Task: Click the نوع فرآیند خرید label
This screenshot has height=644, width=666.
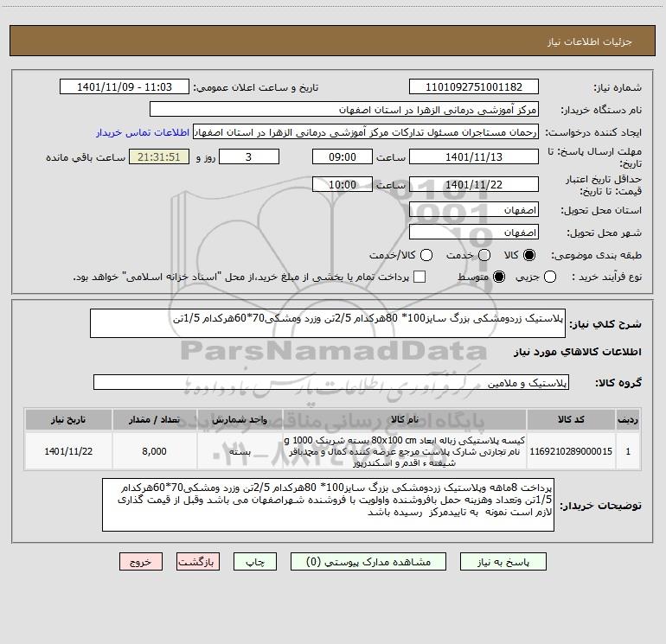Action: 606,277
